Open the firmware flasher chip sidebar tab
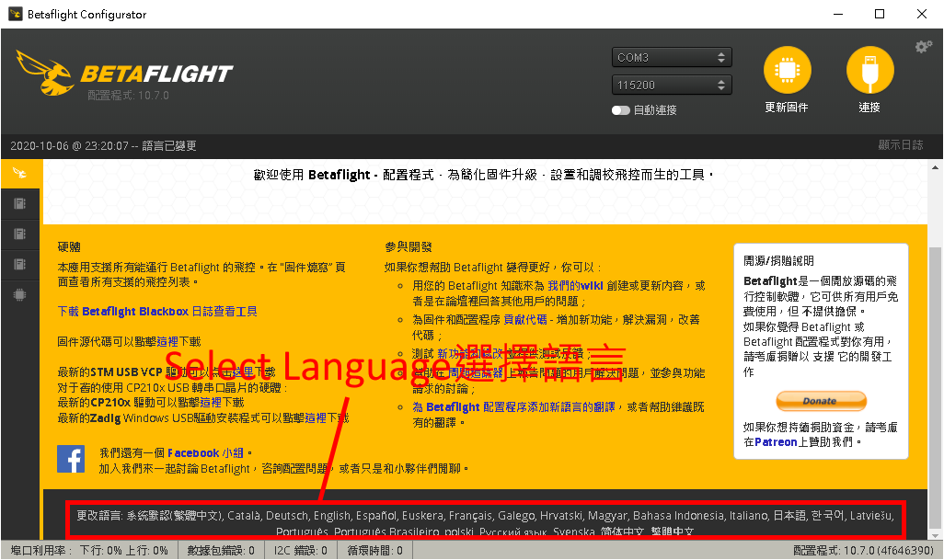Screen dimensions: 944x560 click(x=20, y=295)
